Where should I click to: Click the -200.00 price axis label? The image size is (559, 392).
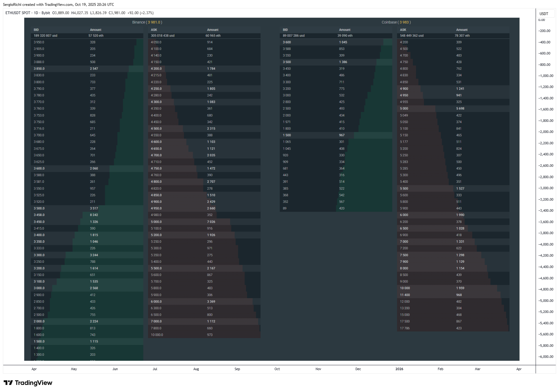pyautogui.click(x=545, y=31)
